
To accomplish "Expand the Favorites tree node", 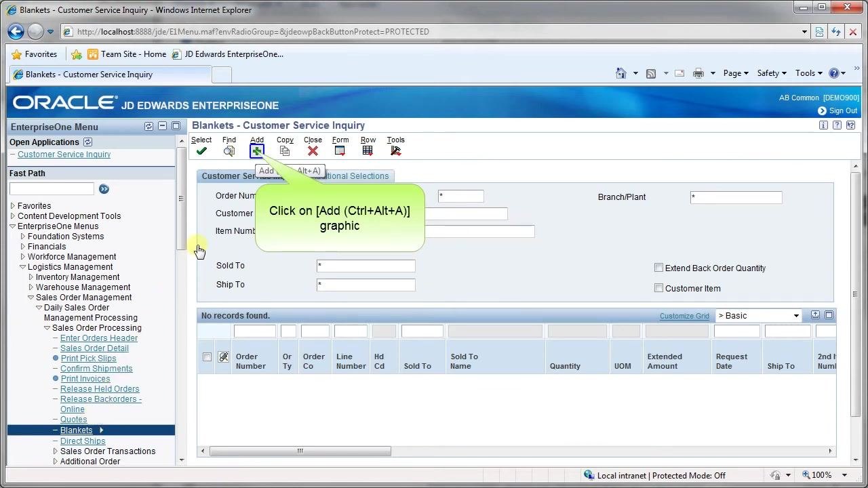I will pyautogui.click(x=13, y=206).
